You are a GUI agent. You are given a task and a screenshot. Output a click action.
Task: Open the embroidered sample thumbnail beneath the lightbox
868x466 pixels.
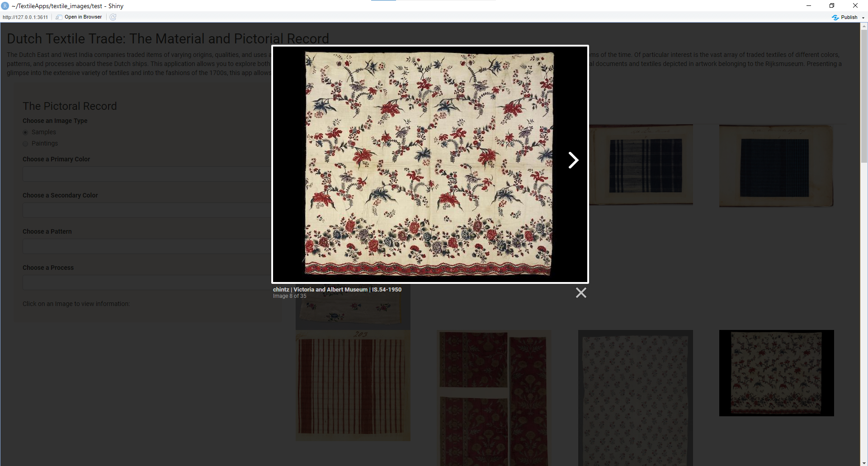point(353,307)
